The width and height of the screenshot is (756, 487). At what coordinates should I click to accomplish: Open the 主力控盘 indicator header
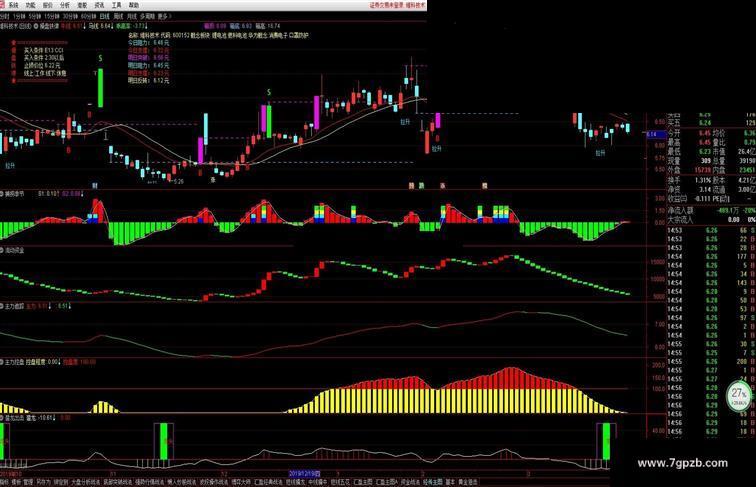[14, 362]
